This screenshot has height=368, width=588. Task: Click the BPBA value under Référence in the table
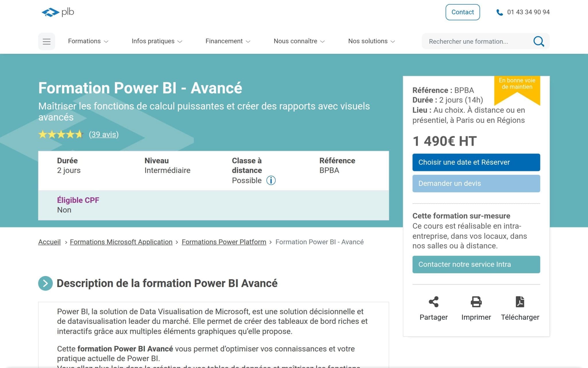(x=329, y=170)
